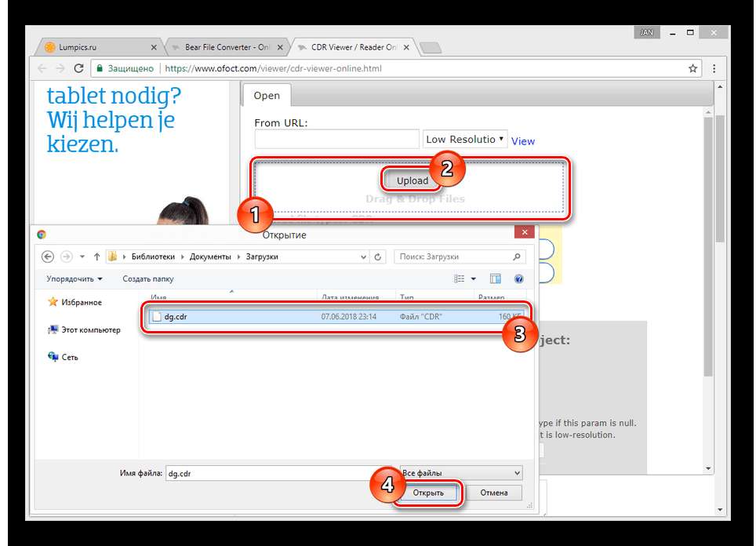Switch to Bear File Converter tab
The height and width of the screenshot is (546, 756).
pos(227,47)
